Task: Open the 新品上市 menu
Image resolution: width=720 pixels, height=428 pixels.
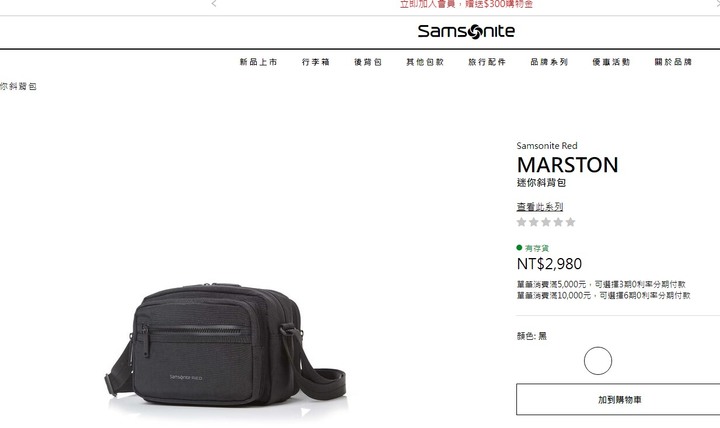Action: coord(259,62)
